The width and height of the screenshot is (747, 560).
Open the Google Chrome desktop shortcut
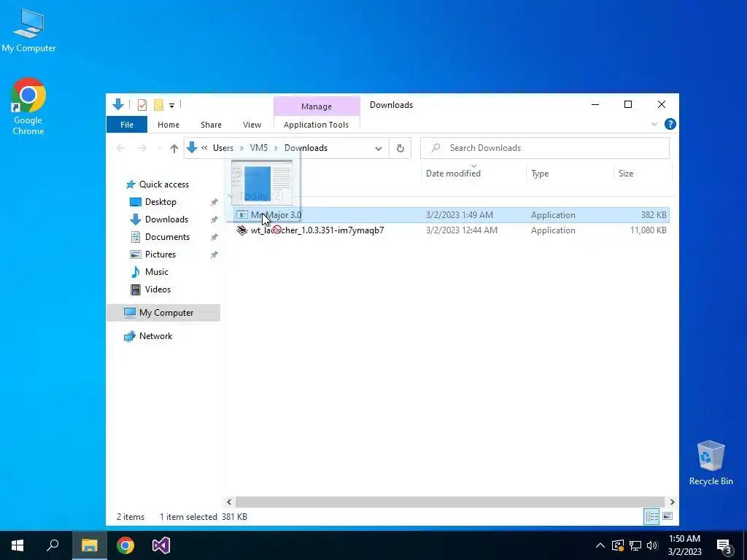pyautogui.click(x=28, y=106)
